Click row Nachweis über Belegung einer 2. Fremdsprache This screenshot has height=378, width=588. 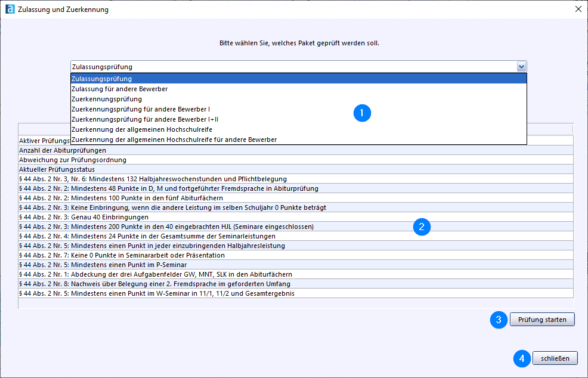296,284
